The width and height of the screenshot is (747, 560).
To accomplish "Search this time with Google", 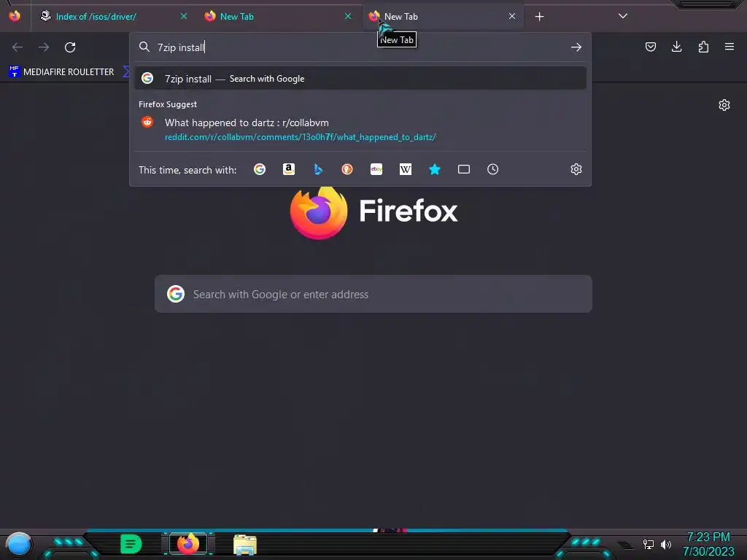I will click(x=260, y=169).
